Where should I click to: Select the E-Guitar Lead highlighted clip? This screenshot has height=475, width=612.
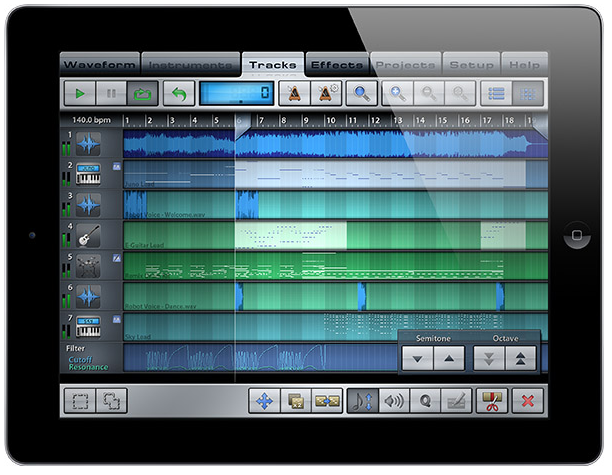tap(291, 235)
